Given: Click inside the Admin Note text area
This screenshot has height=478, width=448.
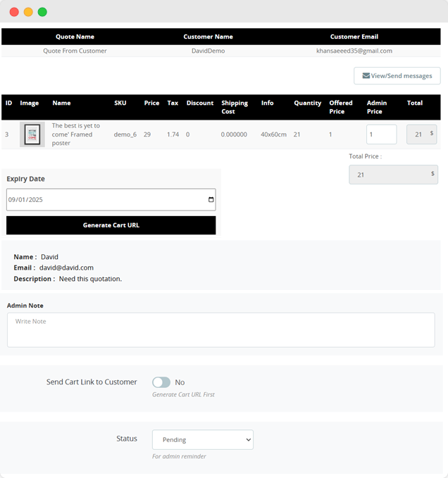Looking at the screenshot, I should pos(220,329).
